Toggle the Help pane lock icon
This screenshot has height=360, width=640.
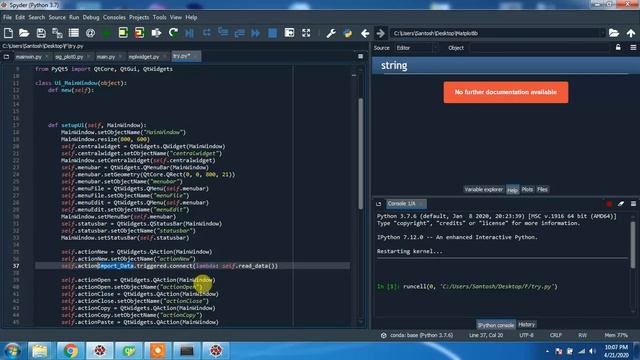(618, 48)
